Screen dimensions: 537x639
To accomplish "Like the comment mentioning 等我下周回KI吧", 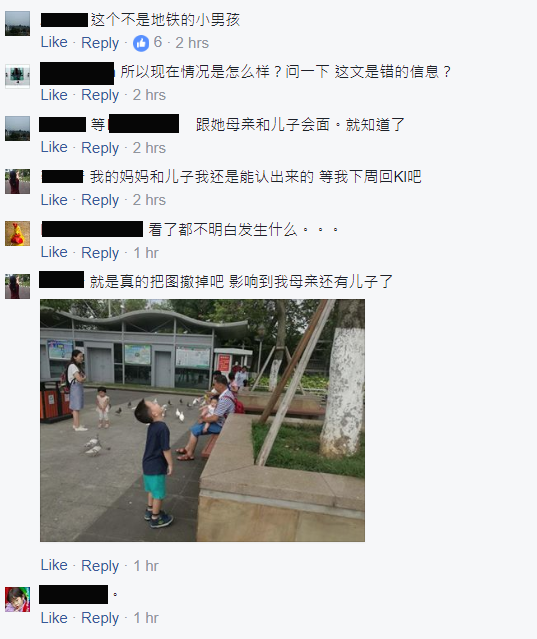I will click(x=54, y=200).
